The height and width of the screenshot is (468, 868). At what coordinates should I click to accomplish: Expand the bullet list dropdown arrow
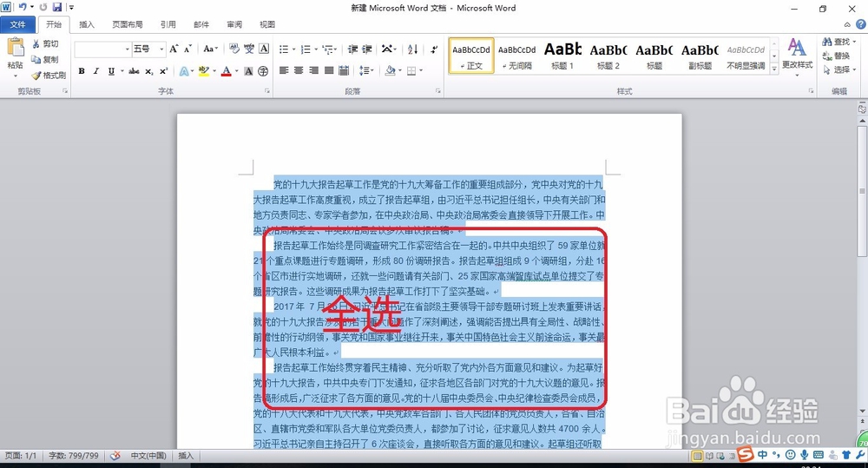click(x=293, y=49)
